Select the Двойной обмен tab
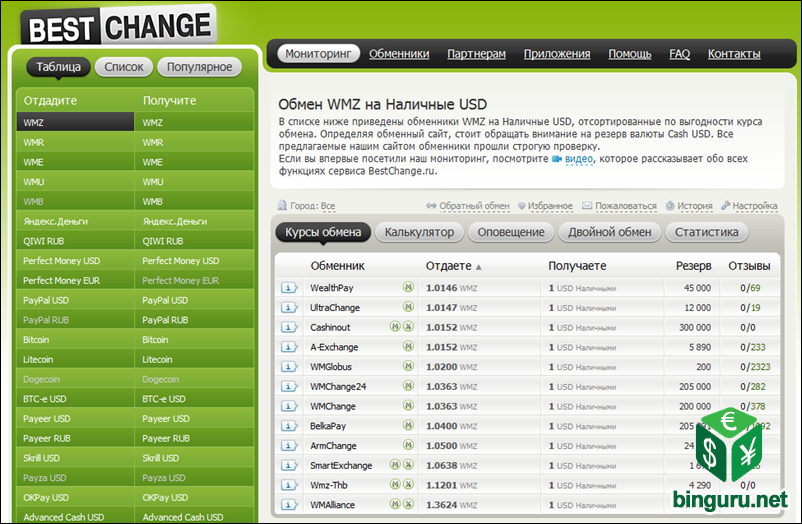Image resolution: width=802 pixels, height=524 pixels. (x=610, y=232)
